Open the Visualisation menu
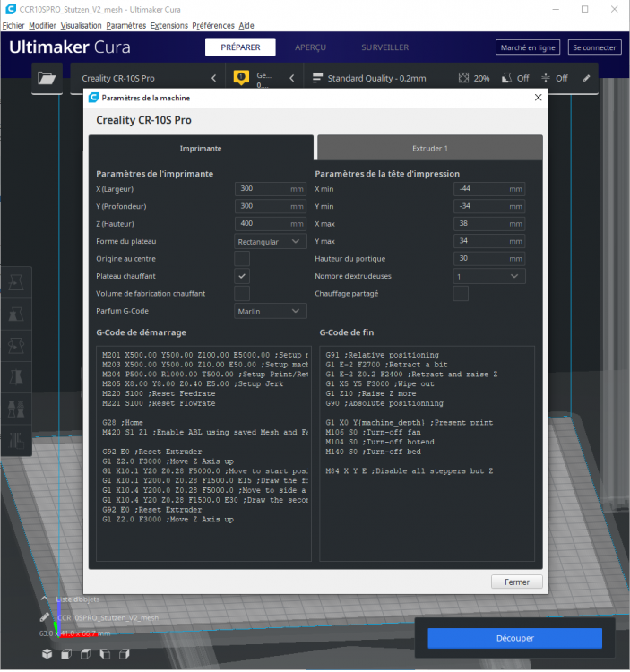 click(81, 25)
